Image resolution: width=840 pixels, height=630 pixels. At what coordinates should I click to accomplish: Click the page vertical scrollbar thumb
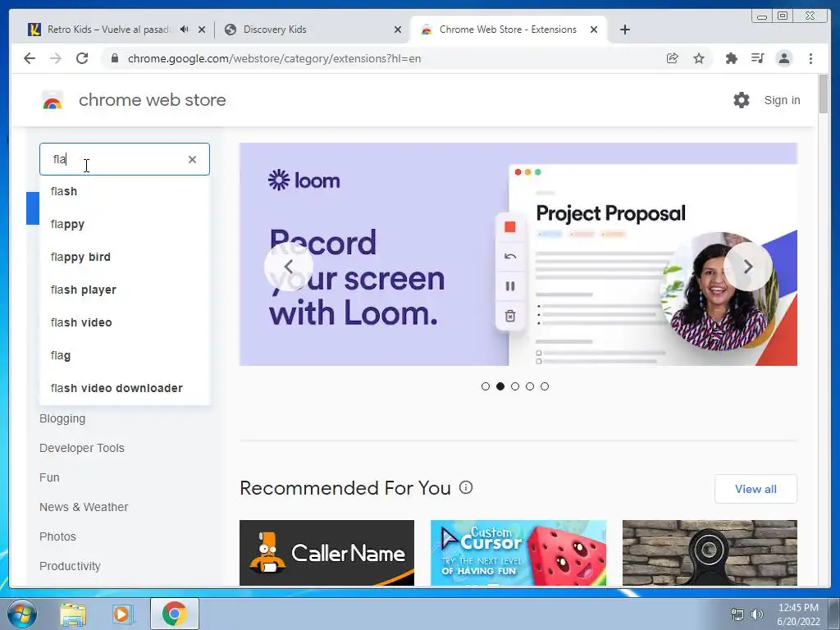[824, 94]
